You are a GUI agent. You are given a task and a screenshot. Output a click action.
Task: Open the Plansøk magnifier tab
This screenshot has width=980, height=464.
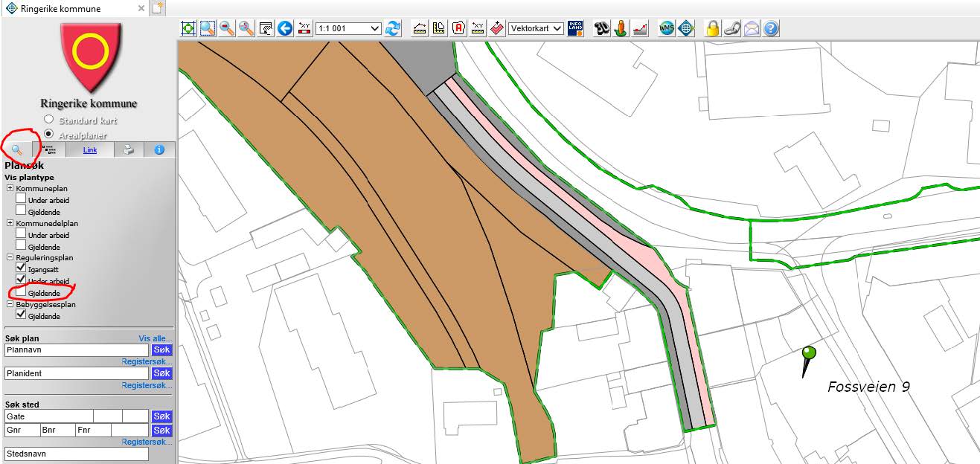(16, 149)
